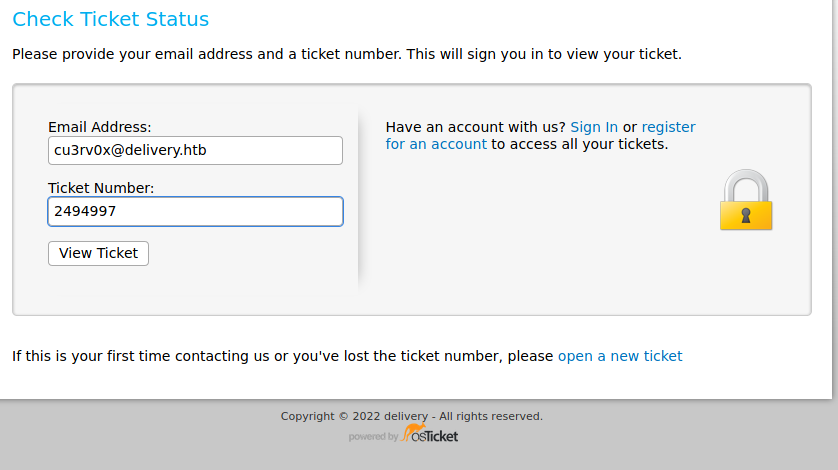Click the 'to access all your tickets' text
Image resolution: width=838 pixels, height=470 pixels.
pos(579,144)
